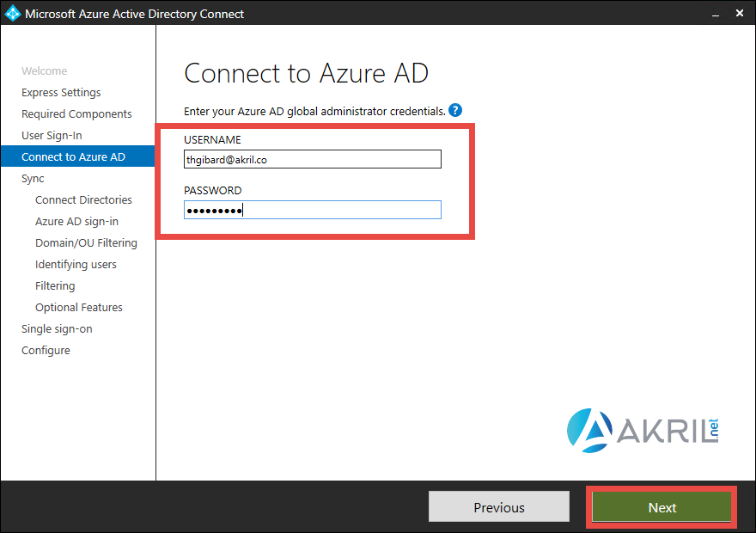Select Configure step in sidebar

click(x=46, y=350)
